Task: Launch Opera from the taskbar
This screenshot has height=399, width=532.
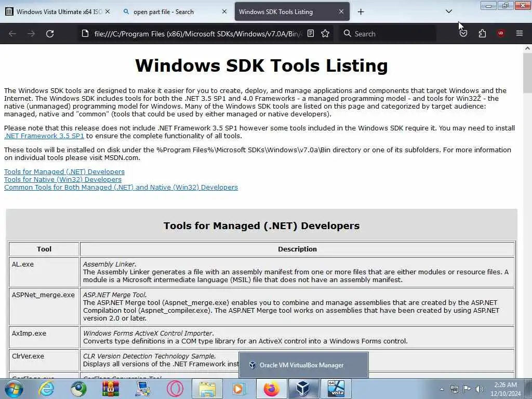Action: coord(175,389)
